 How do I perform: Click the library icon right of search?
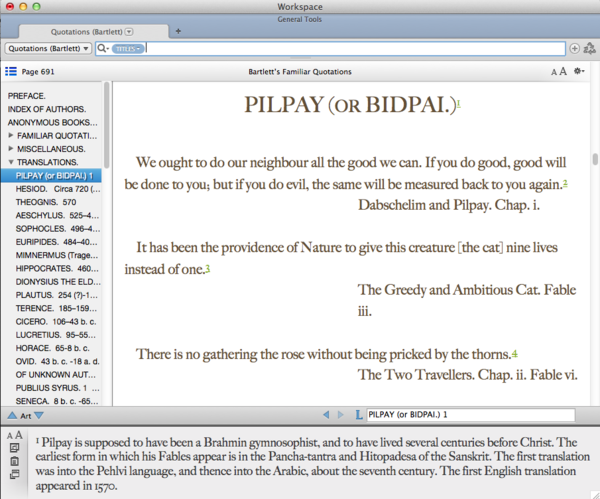point(589,48)
